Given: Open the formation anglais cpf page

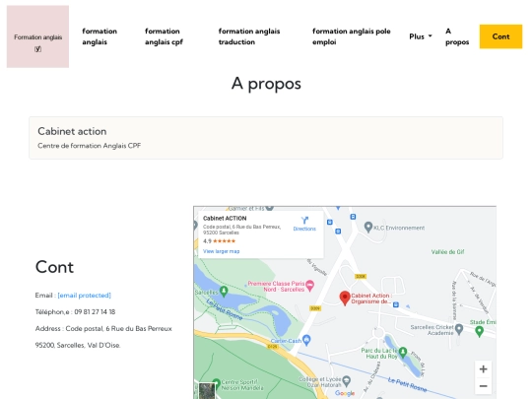Looking at the screenshot, I should click(164, 36).
